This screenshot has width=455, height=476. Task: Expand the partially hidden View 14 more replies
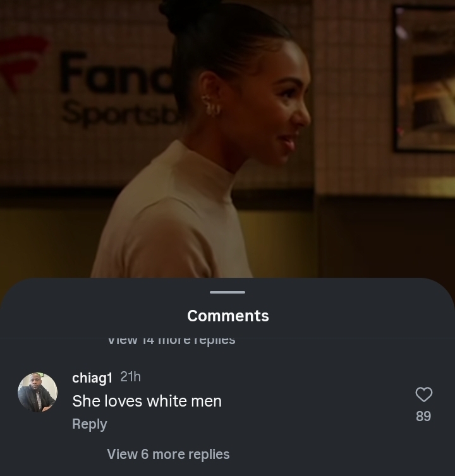(x=171, y=341)
